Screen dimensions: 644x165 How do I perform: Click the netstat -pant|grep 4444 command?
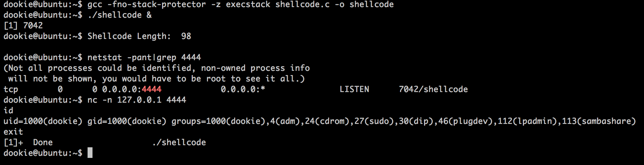click(x=144, y=57)
